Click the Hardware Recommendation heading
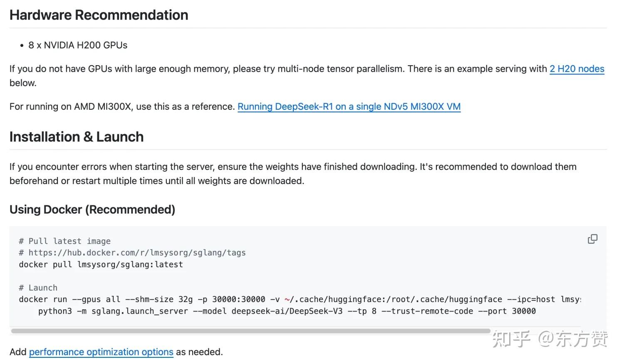This screenshot has height=364, width=624. coord(99,15)
